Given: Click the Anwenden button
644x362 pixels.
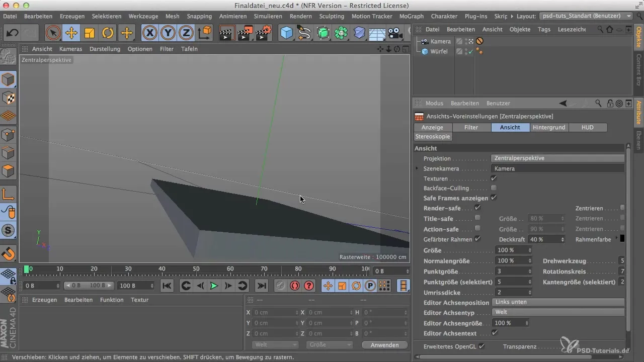Looking at the screenshot, I should pyautogui.click(x=384, y=345).
